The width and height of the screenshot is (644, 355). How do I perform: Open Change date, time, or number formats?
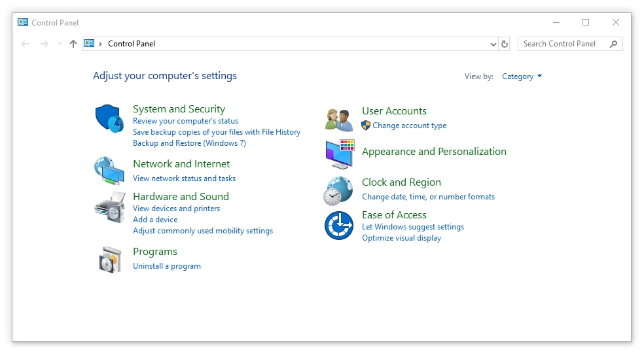pyautogui.click(x=429, y=197)
